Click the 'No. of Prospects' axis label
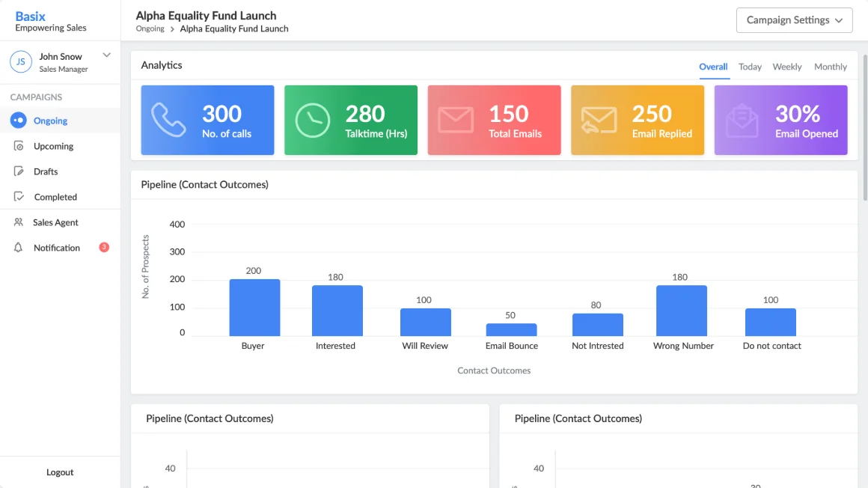 [x=146, y=267]
